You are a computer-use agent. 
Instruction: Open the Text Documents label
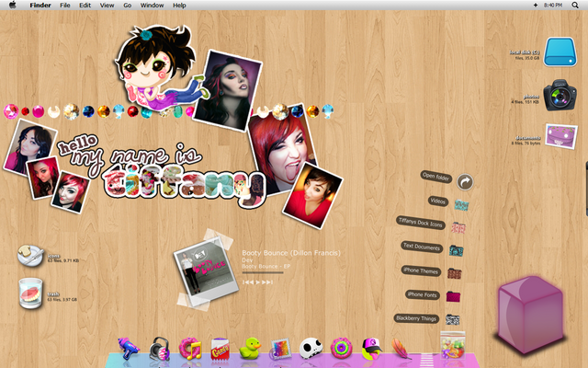click(422, 247)
